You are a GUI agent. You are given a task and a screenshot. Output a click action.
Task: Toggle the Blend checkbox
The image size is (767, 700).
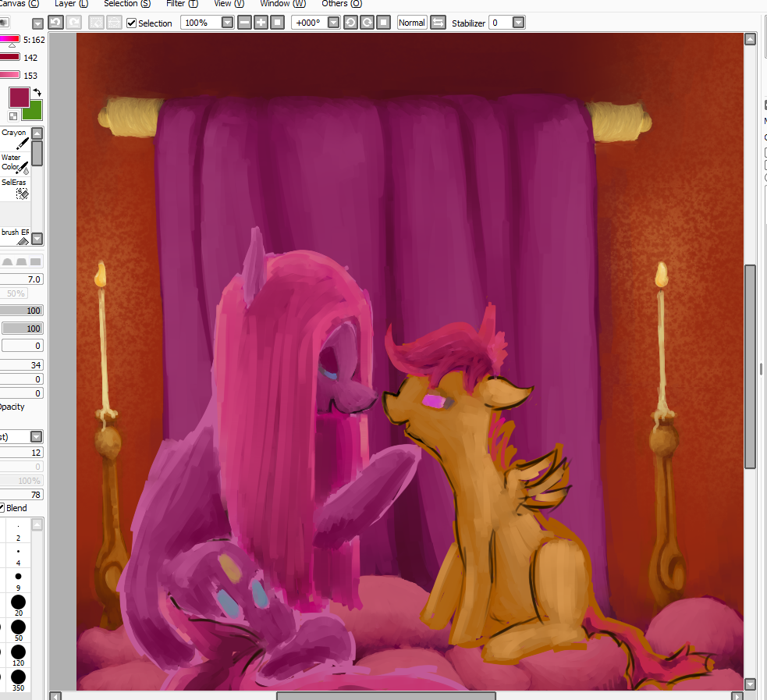click(x=2, y=508)
